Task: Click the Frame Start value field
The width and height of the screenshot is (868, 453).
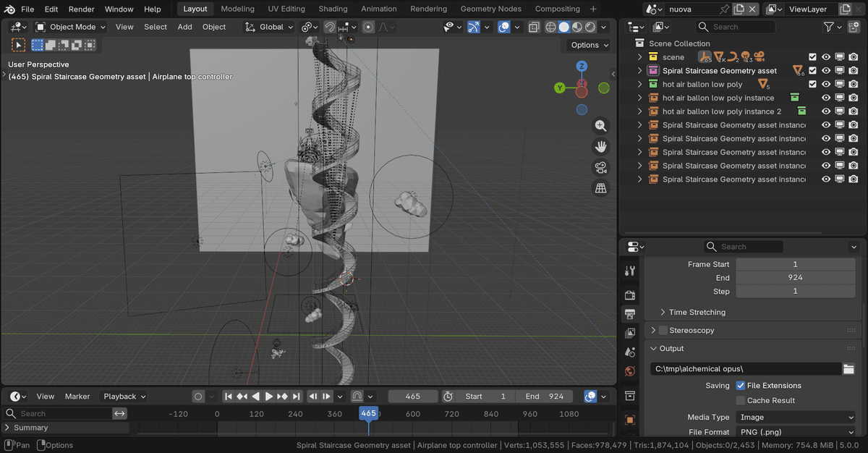Action: pos(796,264)
